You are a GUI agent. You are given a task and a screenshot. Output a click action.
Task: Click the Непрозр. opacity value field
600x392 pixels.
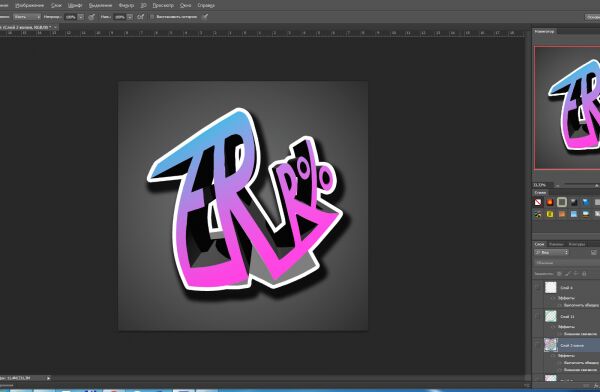click(x=70, y=17)
